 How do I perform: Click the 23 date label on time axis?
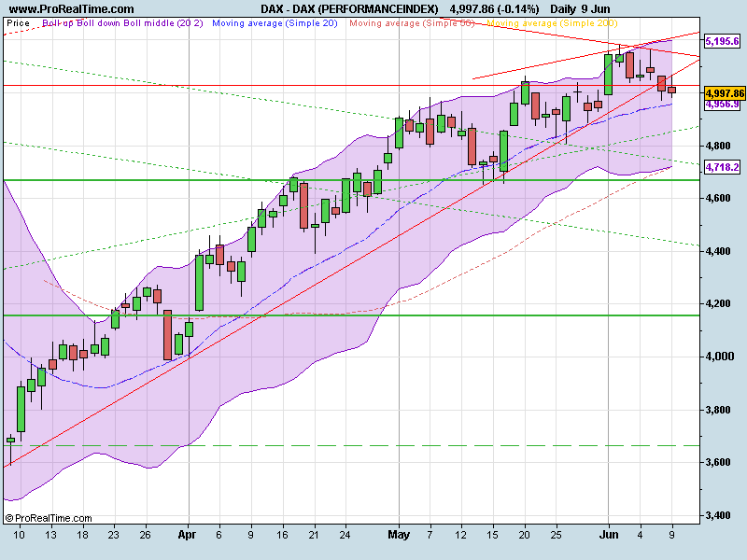113,535
